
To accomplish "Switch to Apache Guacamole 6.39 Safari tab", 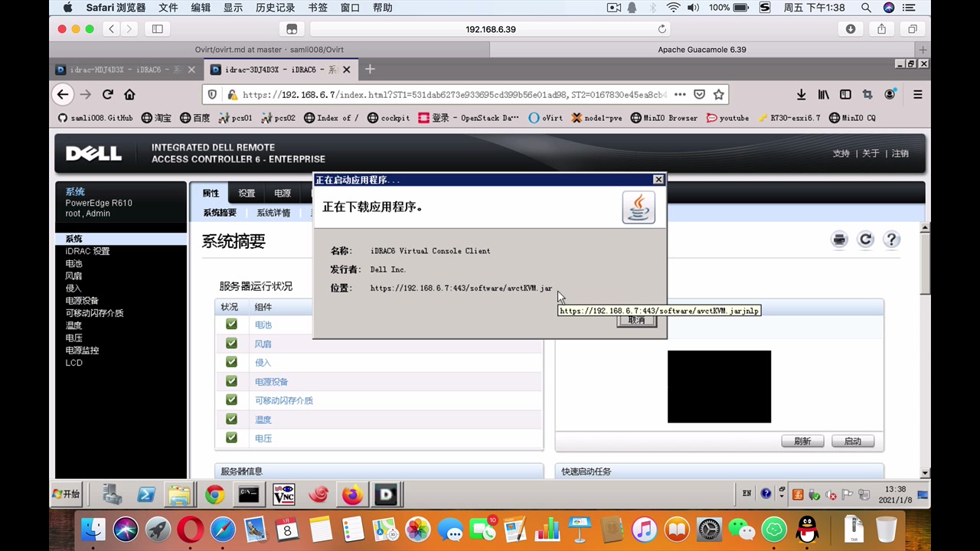I will (702, 50).
